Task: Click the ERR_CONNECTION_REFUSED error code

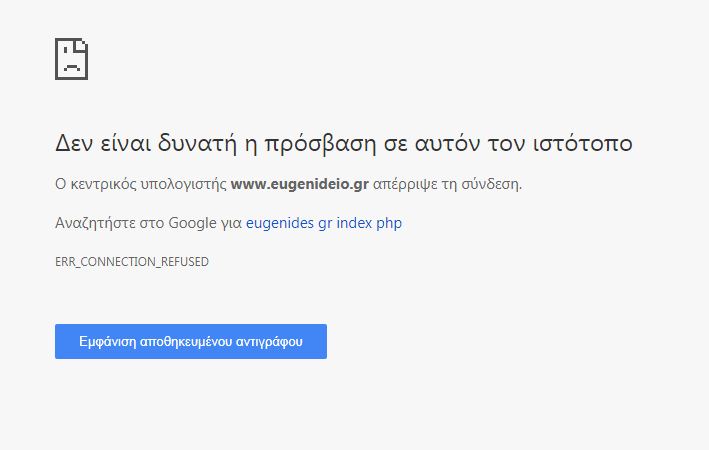Action: tap(132, 262)
